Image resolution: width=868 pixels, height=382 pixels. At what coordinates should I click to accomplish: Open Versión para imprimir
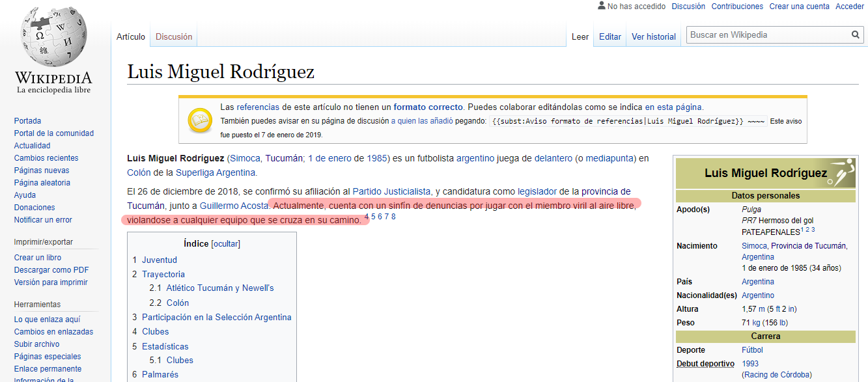51,282
